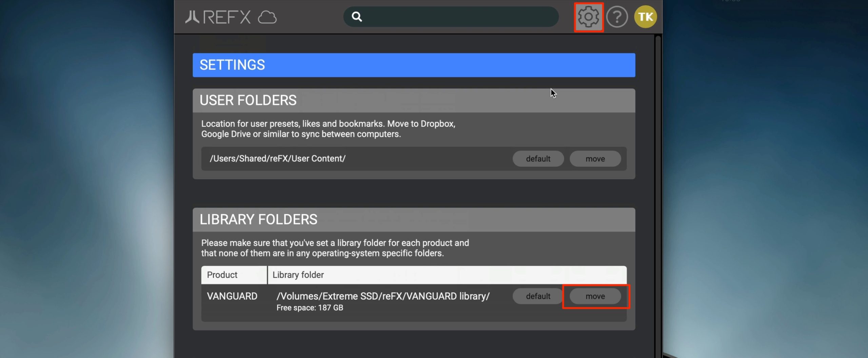Click the VANGUARD product name cell
Screen dimensions: 868x358
click(x=232, y=296)
